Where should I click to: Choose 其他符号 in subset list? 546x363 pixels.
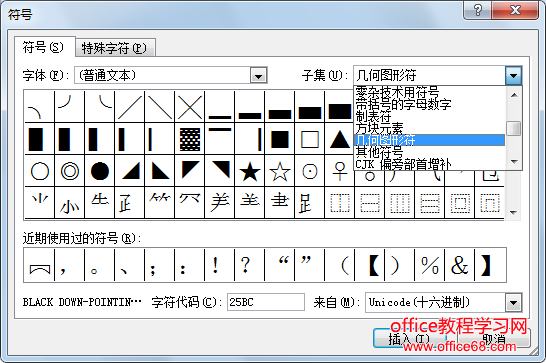429,152
